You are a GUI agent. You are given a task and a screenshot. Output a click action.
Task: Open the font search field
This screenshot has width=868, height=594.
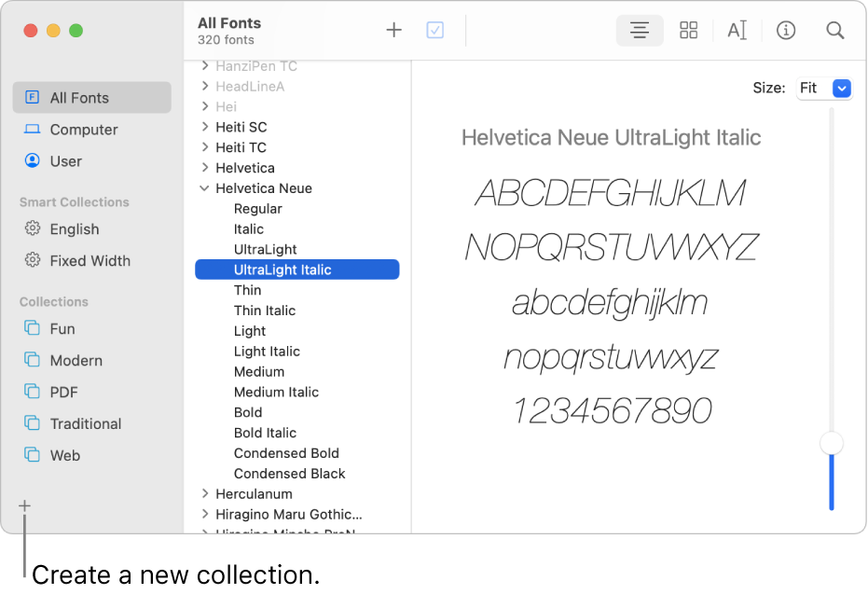[x=835, y=30]
